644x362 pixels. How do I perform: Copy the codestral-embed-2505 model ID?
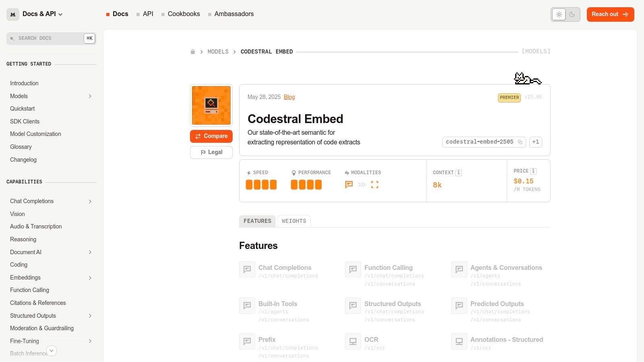pyautogui.click(x=520, y=142)
